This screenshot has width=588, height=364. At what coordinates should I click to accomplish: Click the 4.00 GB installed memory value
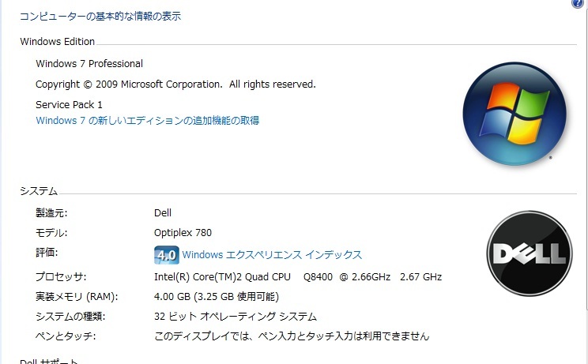click(x=216, y=297)
